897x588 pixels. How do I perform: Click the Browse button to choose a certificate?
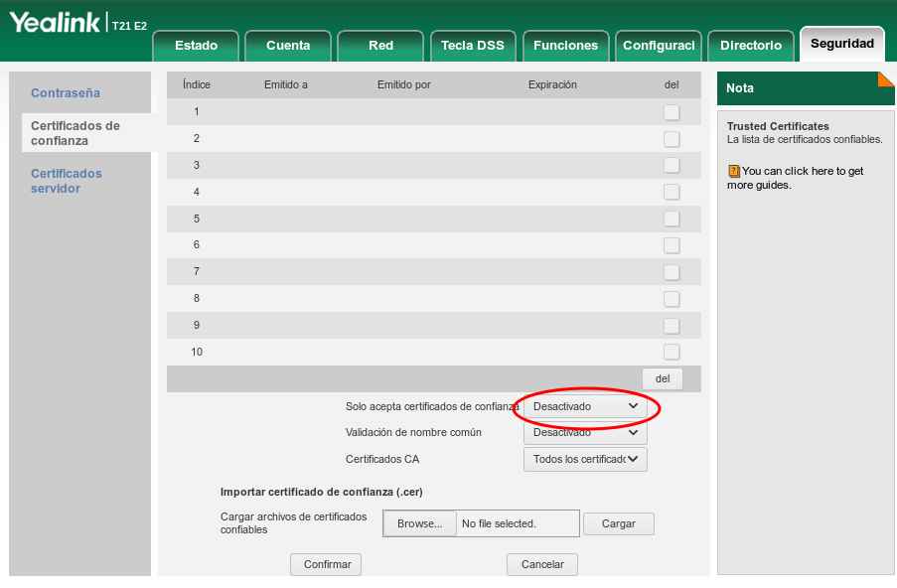[x=418, y=523]
